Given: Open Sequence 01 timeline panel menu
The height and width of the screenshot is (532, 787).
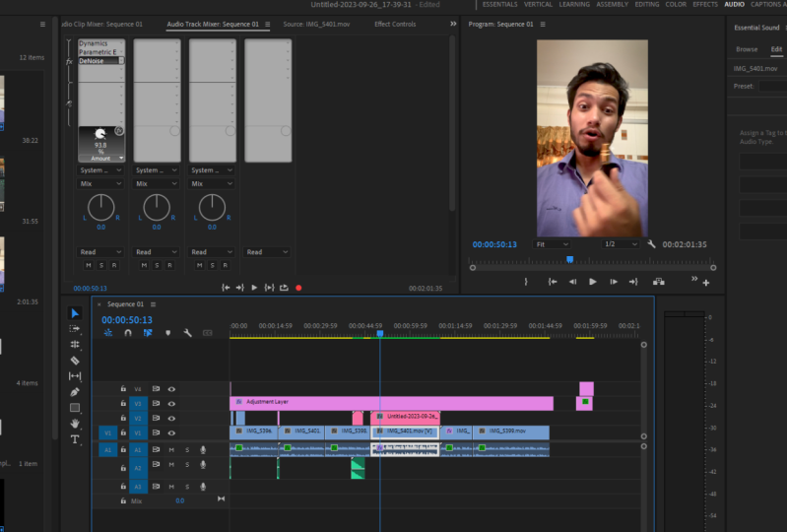Looking at the screenshot, I should pos(153,304).
